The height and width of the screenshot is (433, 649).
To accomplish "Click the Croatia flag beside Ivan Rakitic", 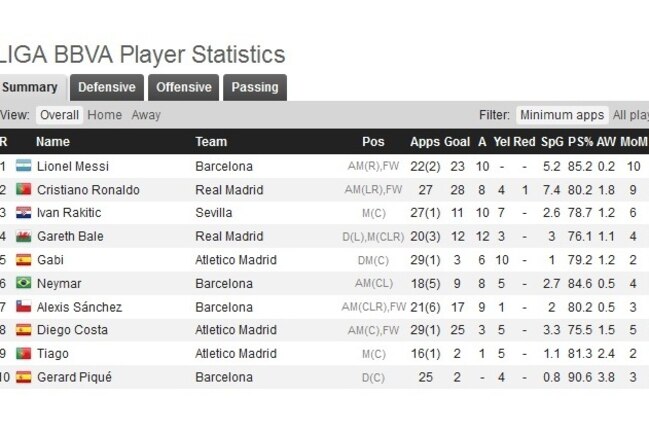I will (x=24, y=212).
